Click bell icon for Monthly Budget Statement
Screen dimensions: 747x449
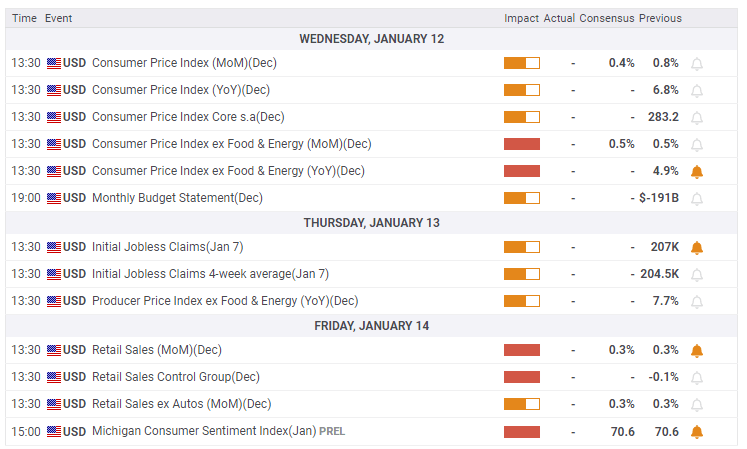[x=697, y=198]
